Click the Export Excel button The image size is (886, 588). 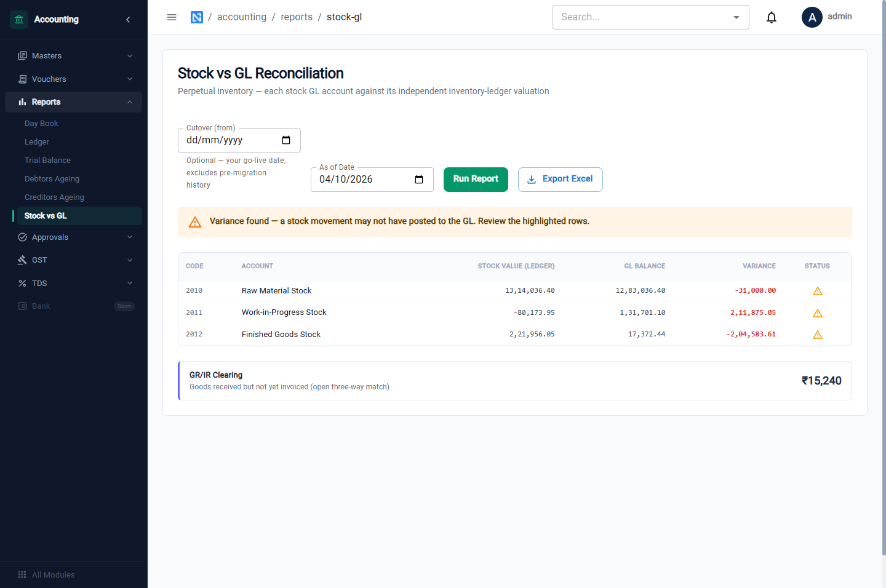click(560, 180)
